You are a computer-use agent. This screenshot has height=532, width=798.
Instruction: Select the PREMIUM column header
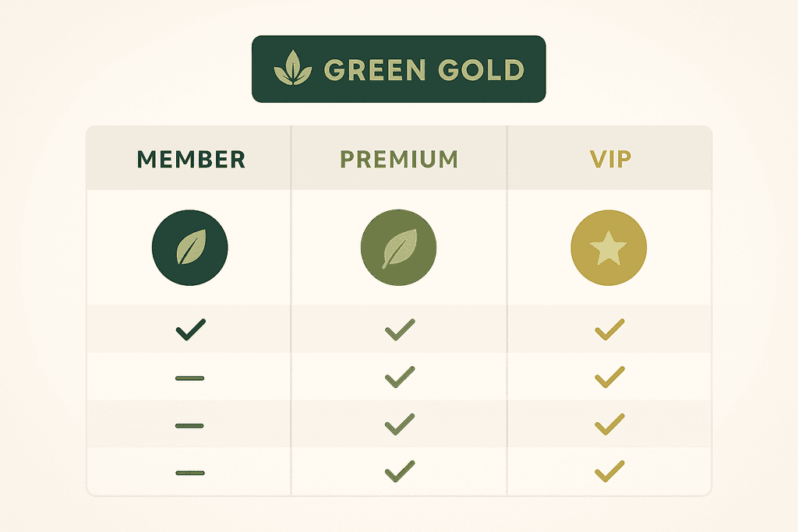(399, 160)
